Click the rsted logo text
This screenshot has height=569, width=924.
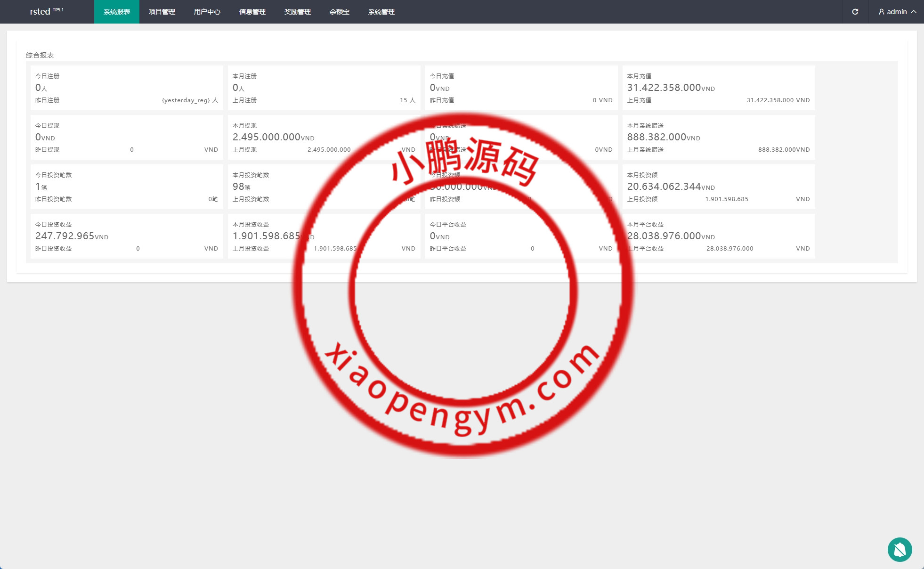coord(40,12)
